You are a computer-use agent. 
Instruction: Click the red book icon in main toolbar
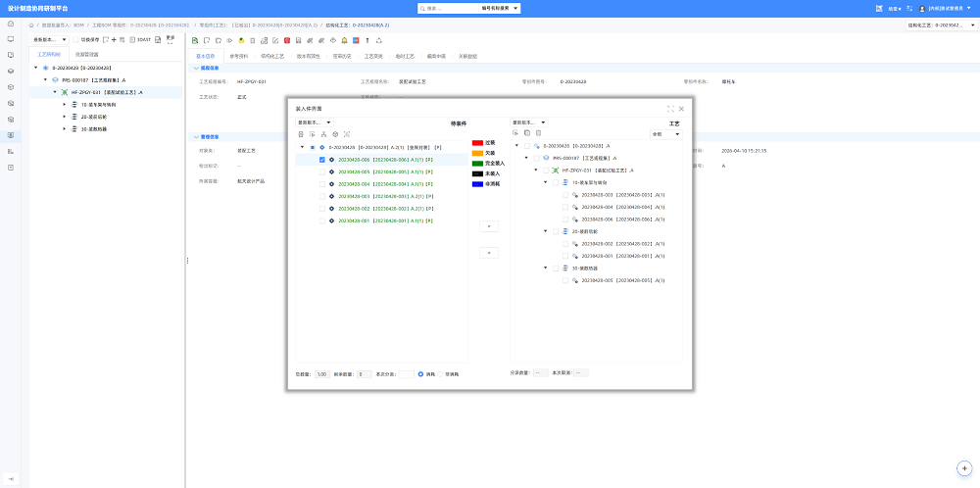(x=287, y=40)
